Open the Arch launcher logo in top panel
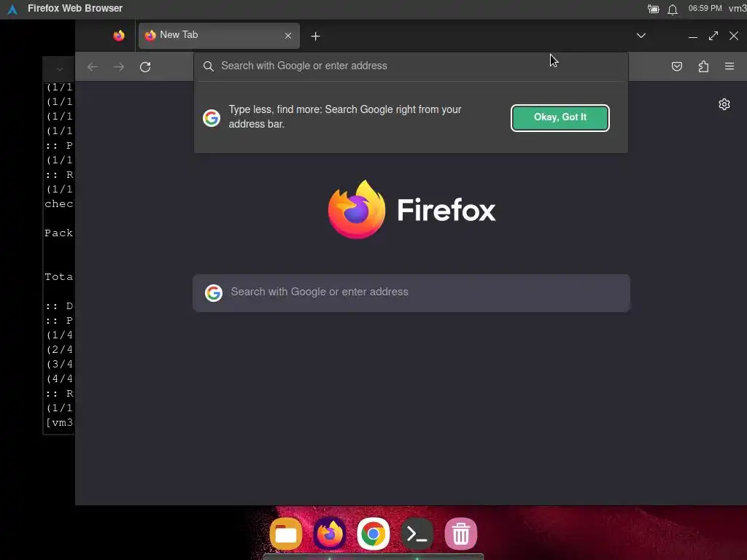Screen dimensions: 747x560 click(x=12, y=9)
